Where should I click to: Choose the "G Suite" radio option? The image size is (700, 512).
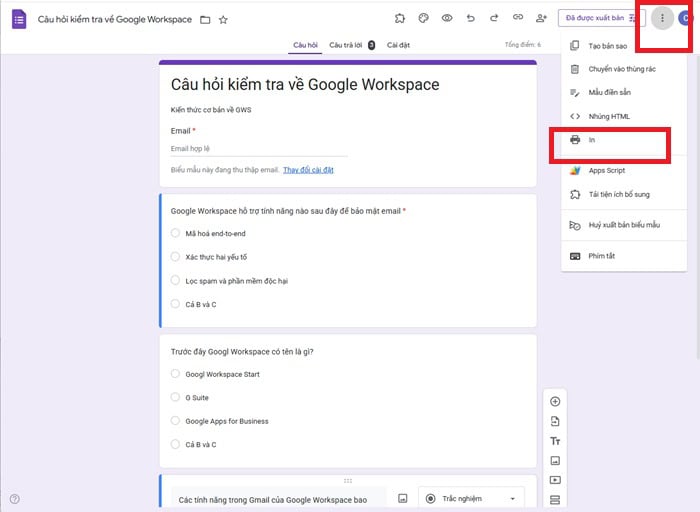pos(175,397)
